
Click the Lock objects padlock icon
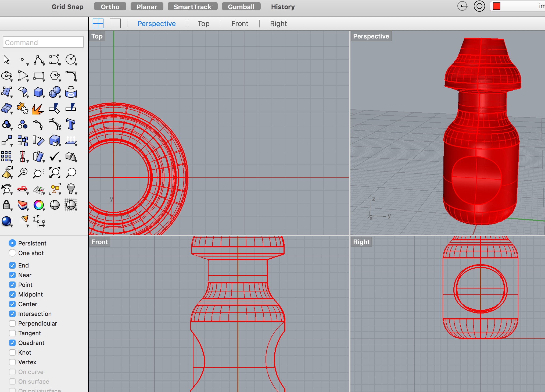pos(6,205)
